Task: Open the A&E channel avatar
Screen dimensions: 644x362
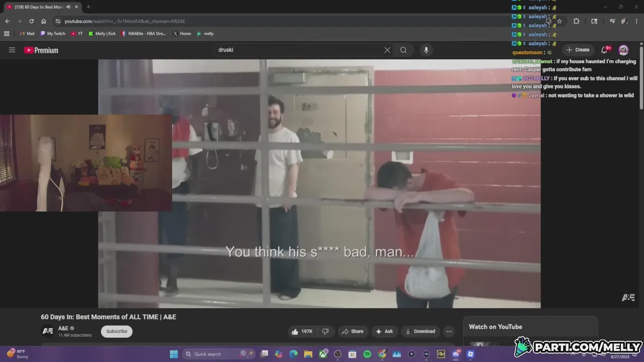Action: 48,331
